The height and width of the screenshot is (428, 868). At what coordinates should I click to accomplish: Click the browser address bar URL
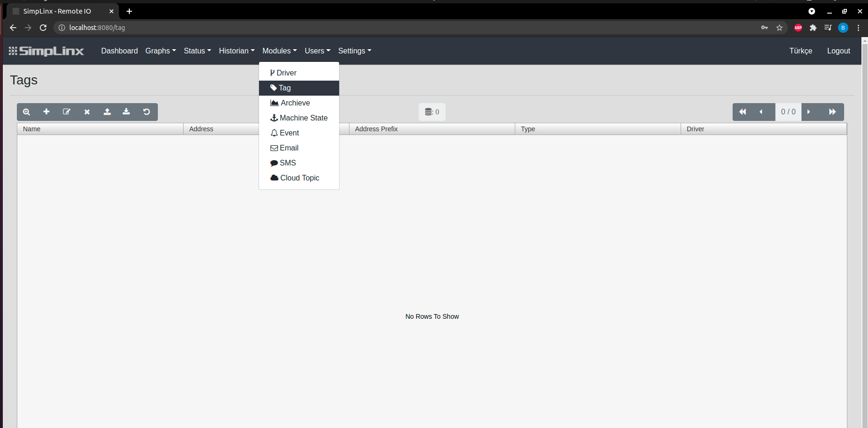pos(97,28)
